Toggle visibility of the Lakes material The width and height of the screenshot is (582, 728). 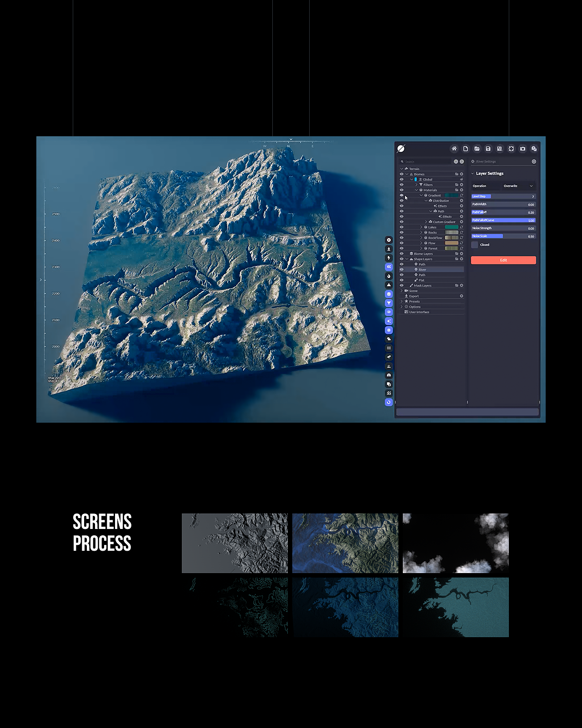tap(401, 227)
